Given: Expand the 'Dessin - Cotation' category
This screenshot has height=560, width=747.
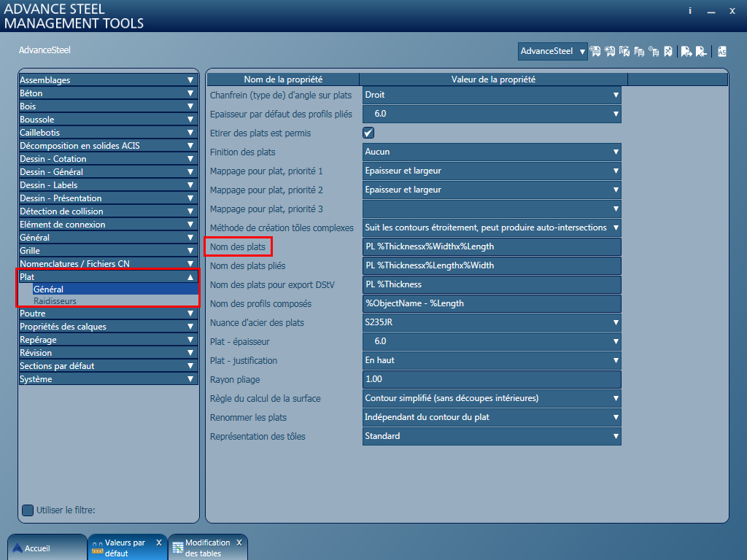Looking at the screenshot, I should (x=108, y=158).
